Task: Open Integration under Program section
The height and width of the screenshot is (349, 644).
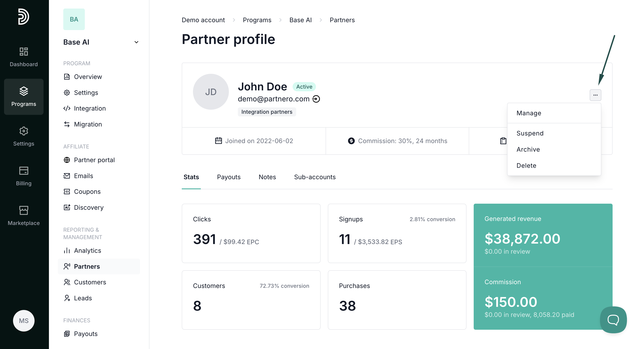Action: (90, 108)
